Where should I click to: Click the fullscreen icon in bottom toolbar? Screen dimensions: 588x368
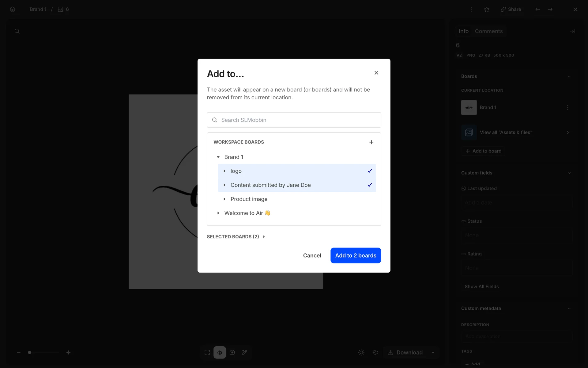pos(207,352)
